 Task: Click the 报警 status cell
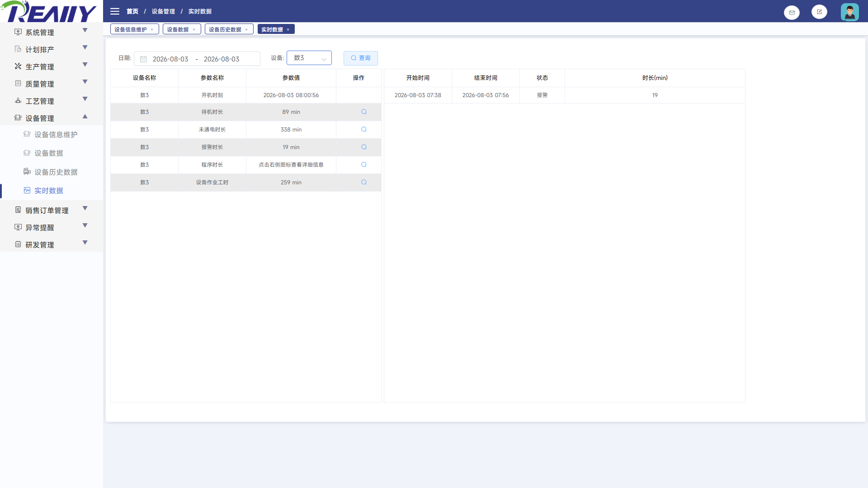click(542, 95)
